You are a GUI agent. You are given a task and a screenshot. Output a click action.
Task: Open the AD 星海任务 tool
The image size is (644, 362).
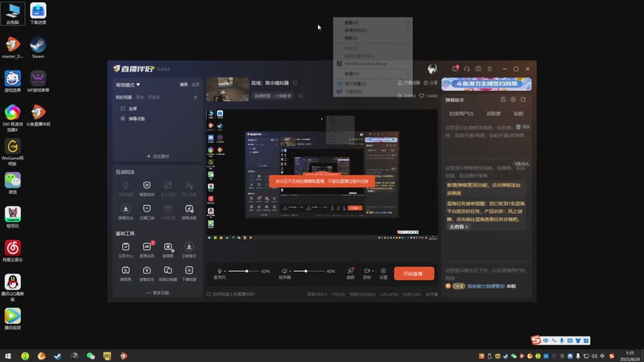pos(147,249)
